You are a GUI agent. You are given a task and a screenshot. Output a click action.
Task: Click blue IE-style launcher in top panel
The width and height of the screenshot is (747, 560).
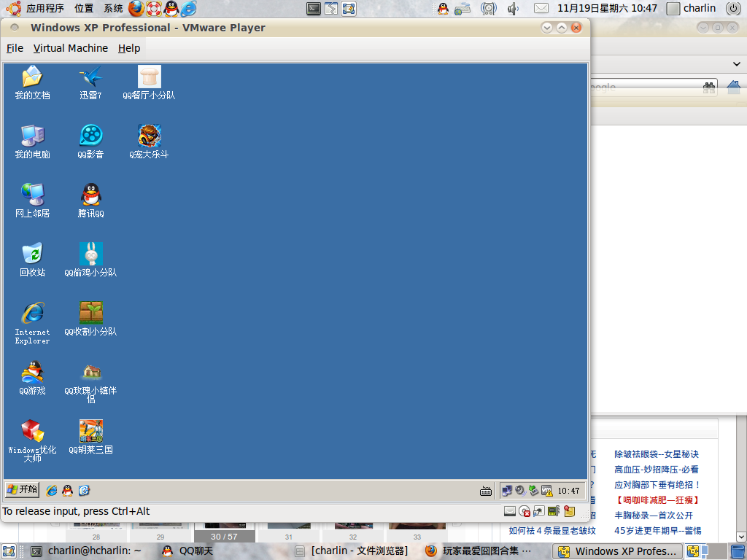click(x=189, y=8)
